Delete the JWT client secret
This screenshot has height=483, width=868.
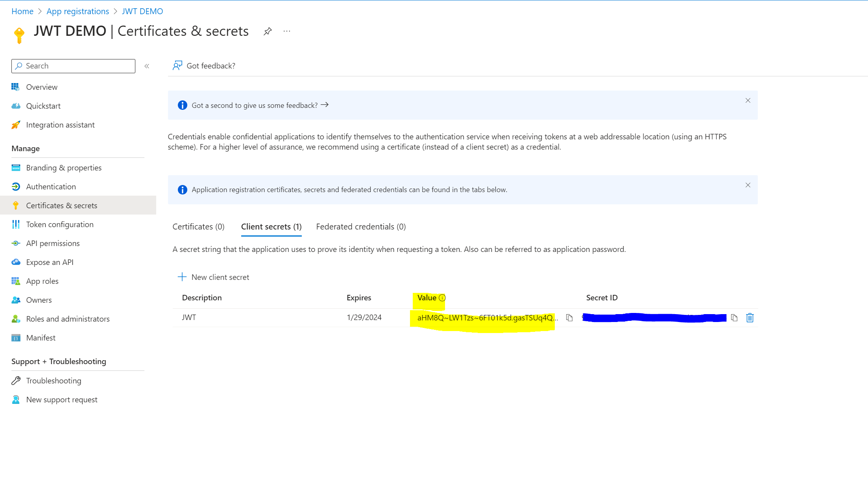tap(750, 317)
